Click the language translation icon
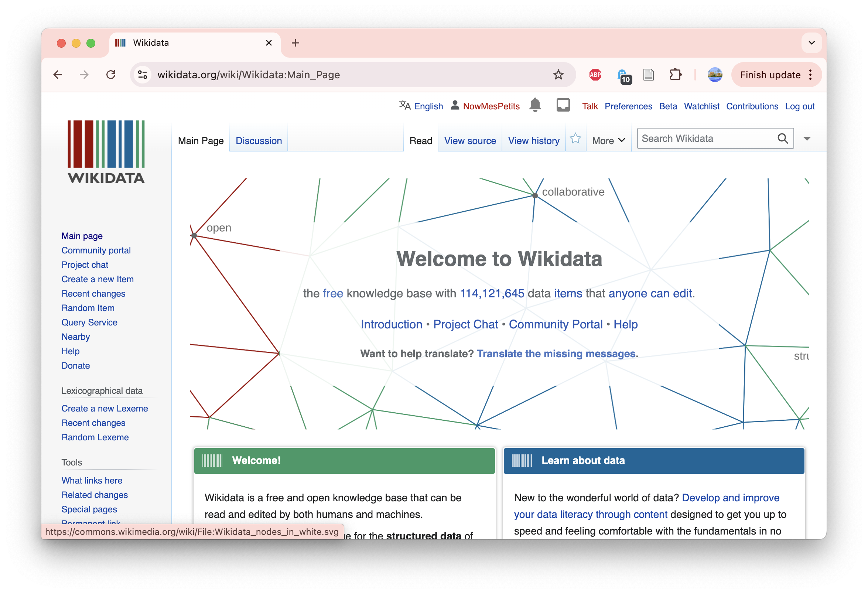 click(x=405, y=106)
